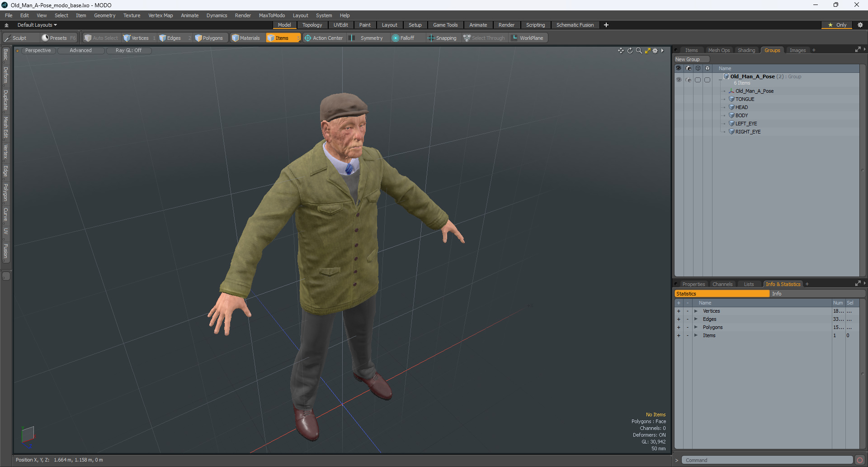This screenshot has height=467, width=868.
Task: Click the Only star button
Action: [837, 25]
